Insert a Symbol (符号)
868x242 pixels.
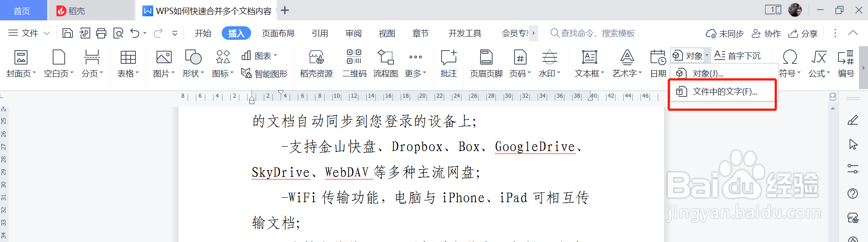click(x=790, y=64)
